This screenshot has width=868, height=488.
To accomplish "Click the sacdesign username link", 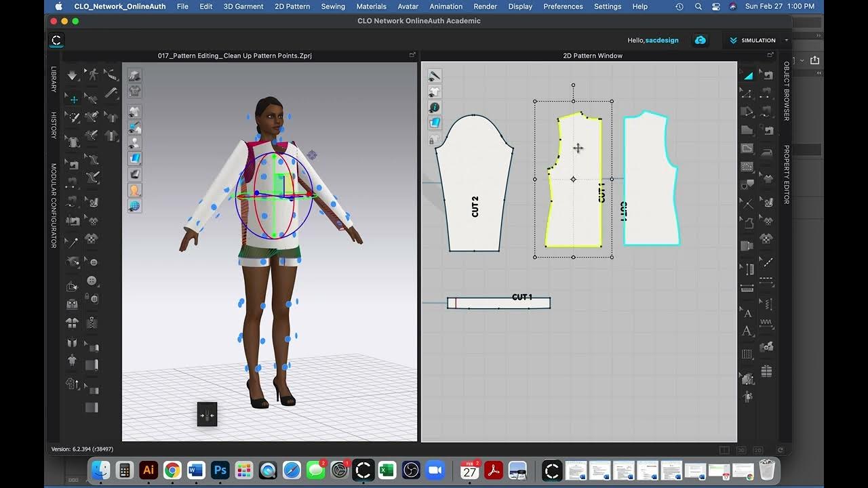I will click(x=662, y=40).
